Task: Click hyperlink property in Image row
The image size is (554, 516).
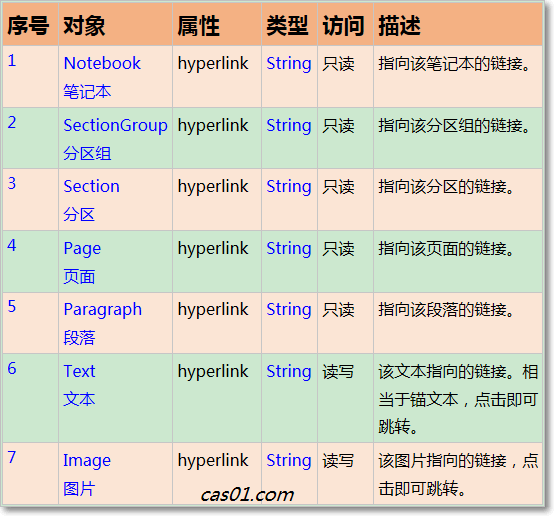Action: (213, 461)
